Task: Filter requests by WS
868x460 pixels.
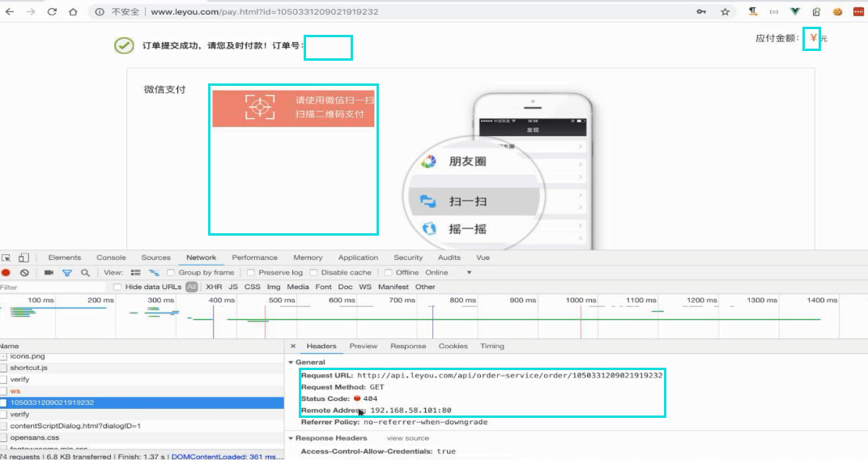Action: tap(365, 287)
